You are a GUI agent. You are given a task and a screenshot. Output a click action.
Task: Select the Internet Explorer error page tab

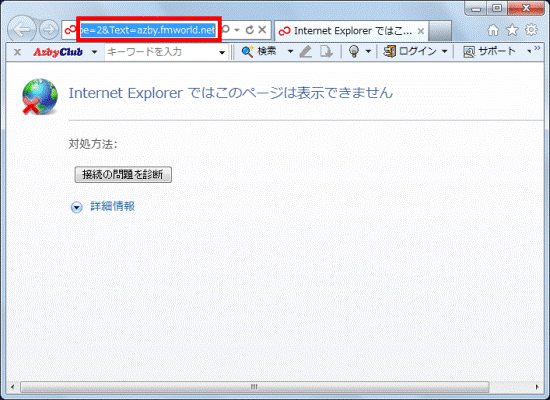point(351,31)
